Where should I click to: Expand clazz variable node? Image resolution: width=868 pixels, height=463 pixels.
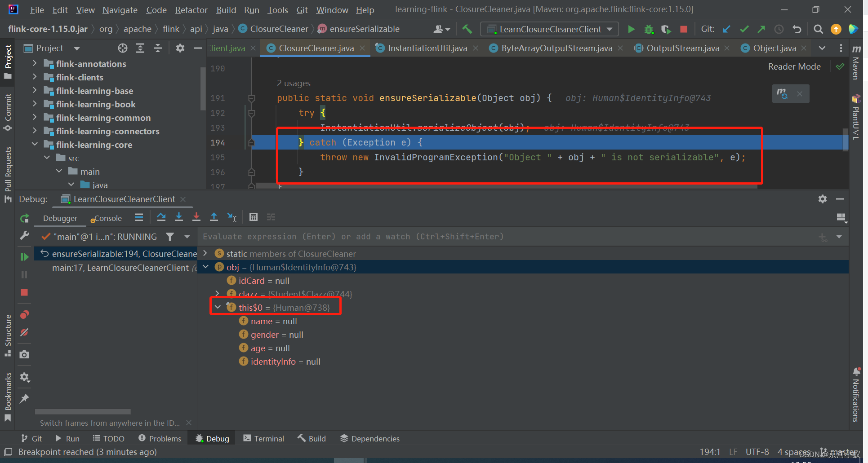pyautogui.click(x=218, y=294)
